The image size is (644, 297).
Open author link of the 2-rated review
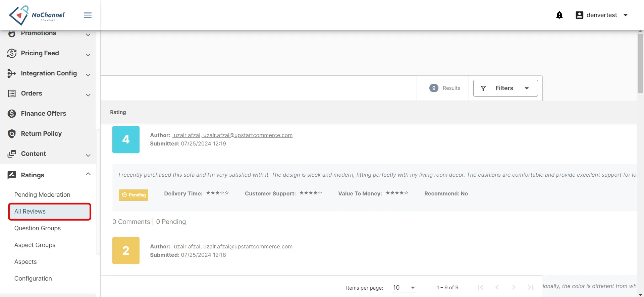click(232, 246)
